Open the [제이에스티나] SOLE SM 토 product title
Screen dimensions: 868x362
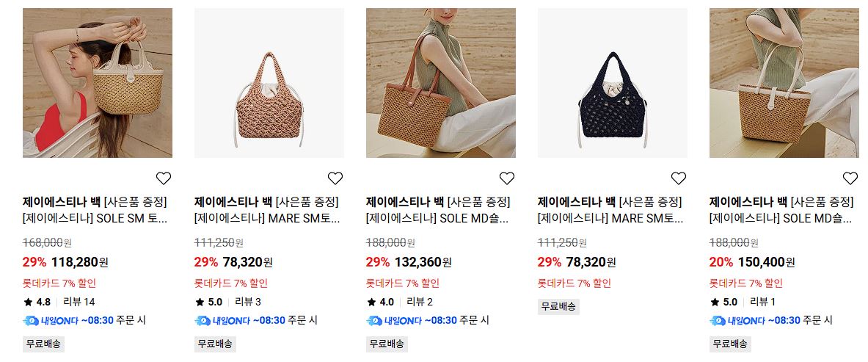(x=95, y=219)
